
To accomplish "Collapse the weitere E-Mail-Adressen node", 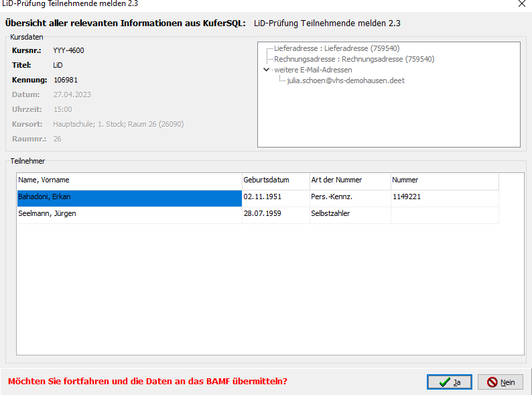I will (x=267, y=70).
